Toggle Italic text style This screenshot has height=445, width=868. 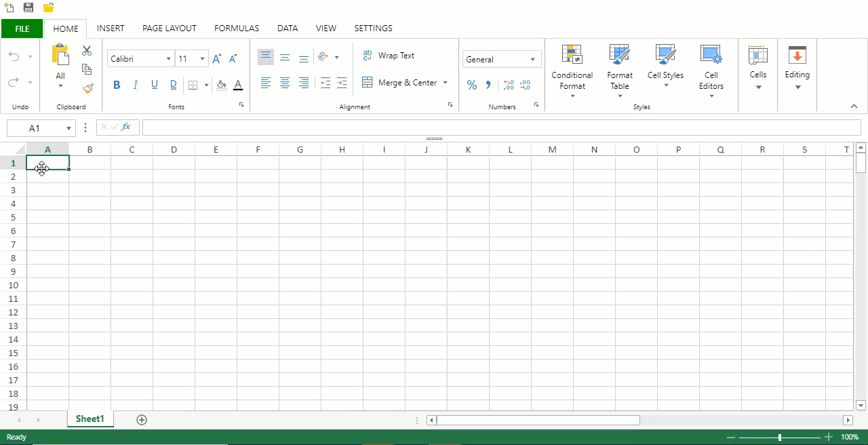pos(135,85)
